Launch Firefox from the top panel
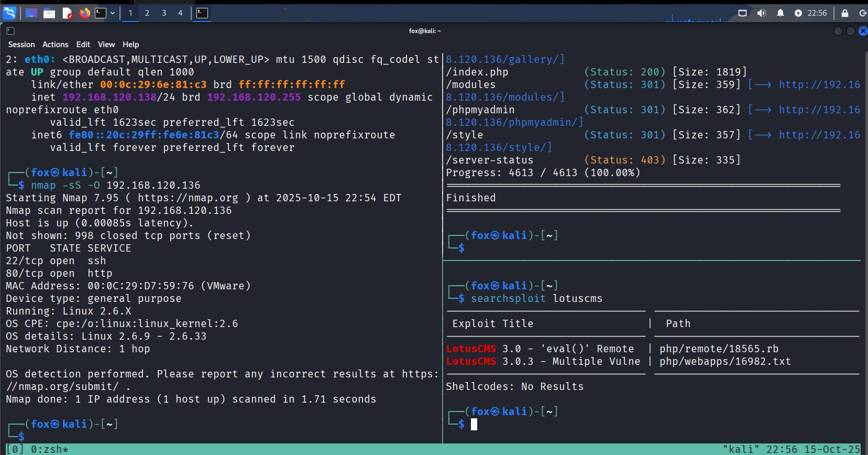The height and width of the screenshot is (455, 868). coord(84,13)
